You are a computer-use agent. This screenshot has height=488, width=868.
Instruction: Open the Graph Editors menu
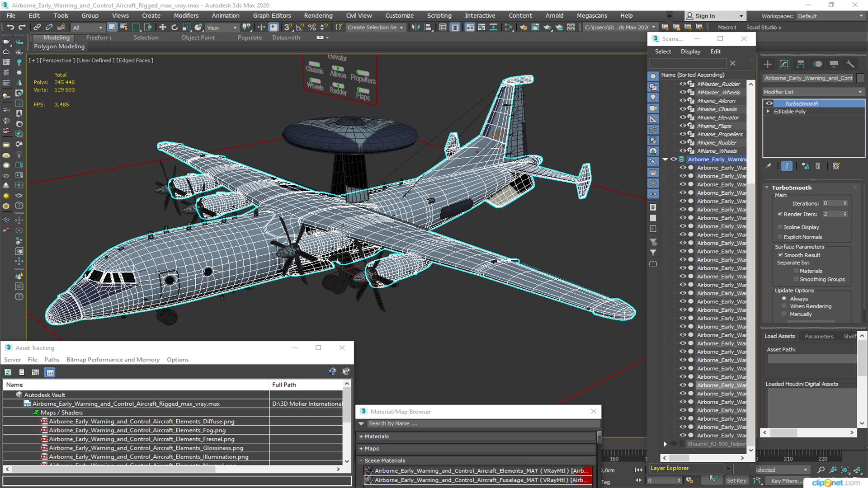[x=272, y=16]
